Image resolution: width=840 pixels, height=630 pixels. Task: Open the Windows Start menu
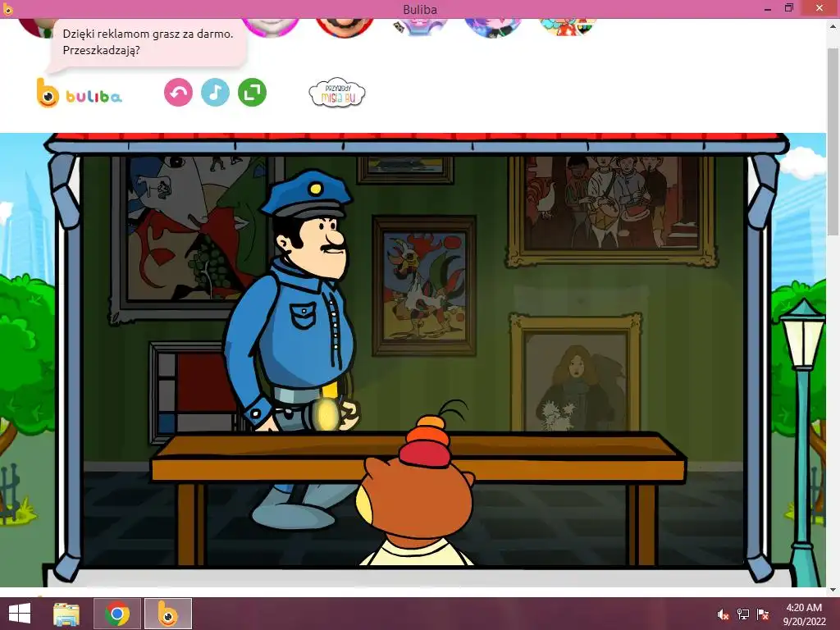point(20,614)
